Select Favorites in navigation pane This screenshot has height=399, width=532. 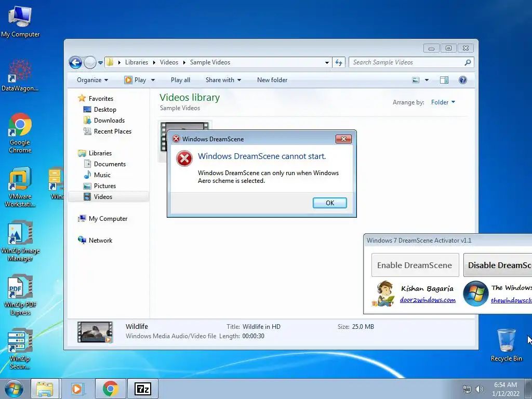tap(101, 98)
